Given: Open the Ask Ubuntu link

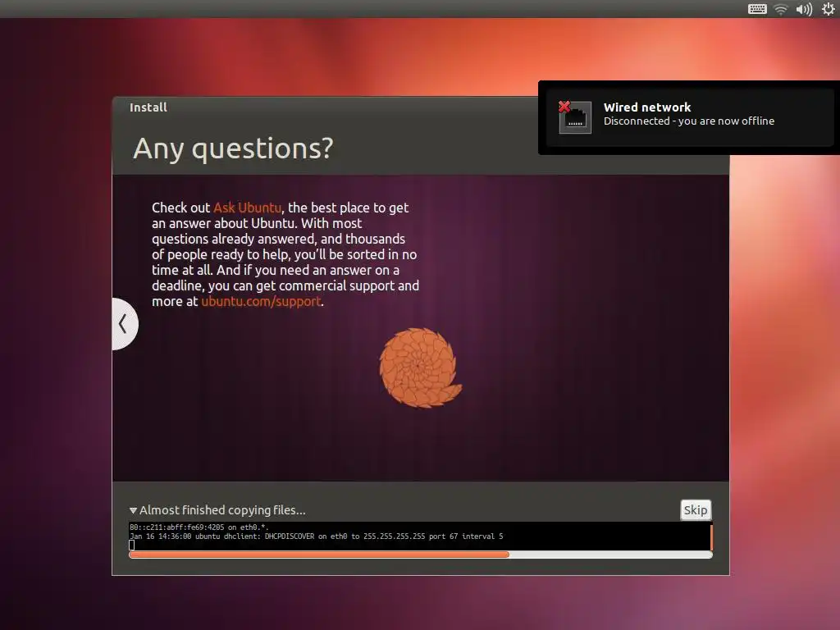Looking at the screenshot, I should click(247, 208).
